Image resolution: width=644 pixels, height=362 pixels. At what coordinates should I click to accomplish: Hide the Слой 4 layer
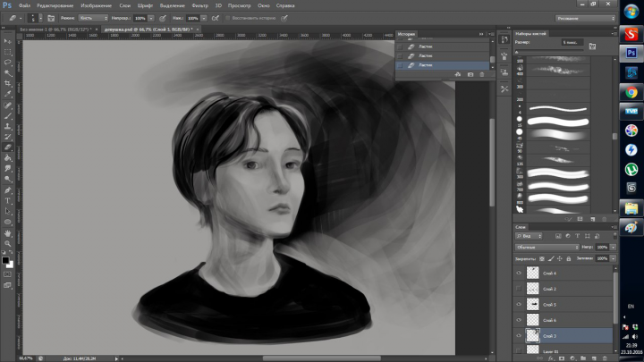point(519,273)
